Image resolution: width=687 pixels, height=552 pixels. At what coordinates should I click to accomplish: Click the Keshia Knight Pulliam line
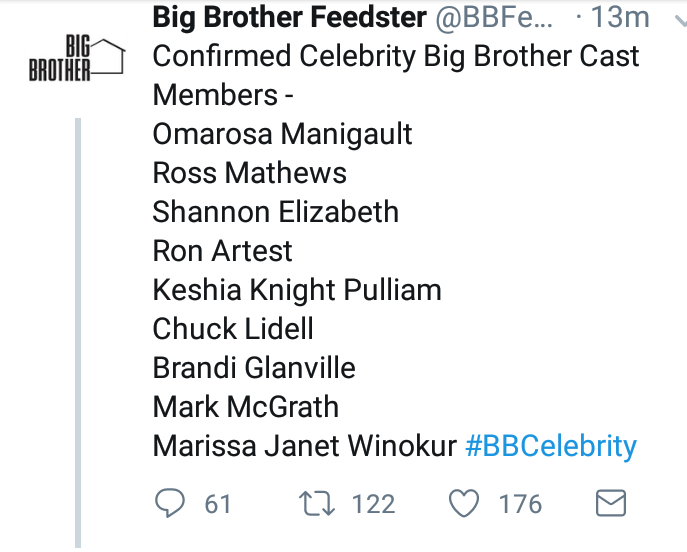297,290
